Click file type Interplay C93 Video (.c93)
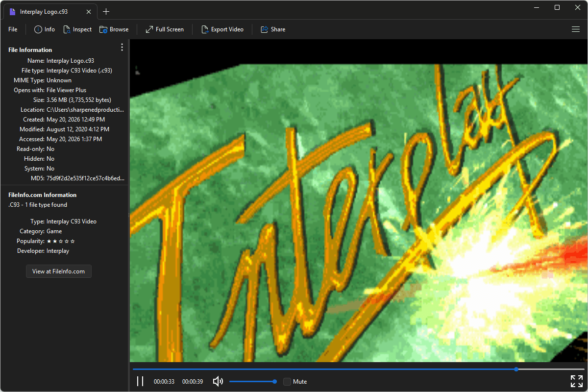 79,71
